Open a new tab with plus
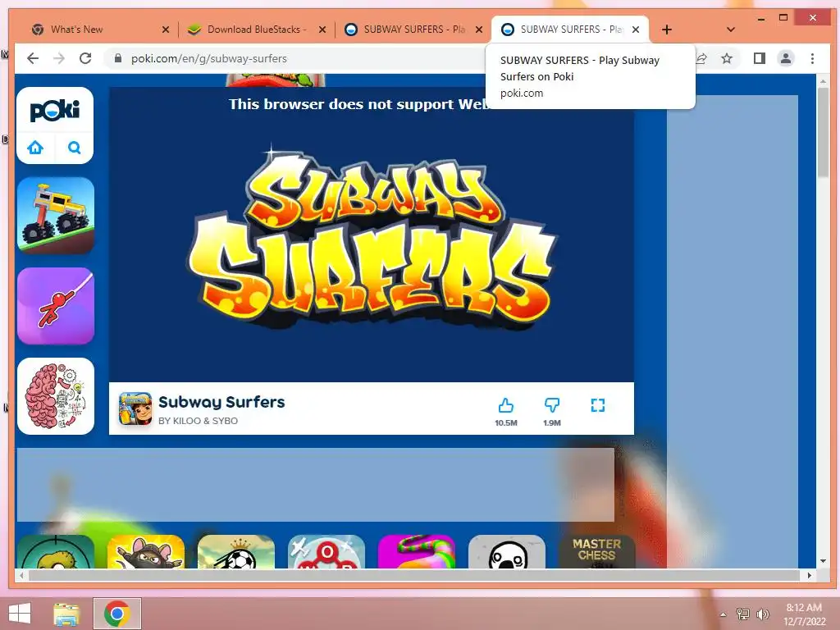This screenshot has height=630, width=840. pyautogui.click(x=666, y=30)
